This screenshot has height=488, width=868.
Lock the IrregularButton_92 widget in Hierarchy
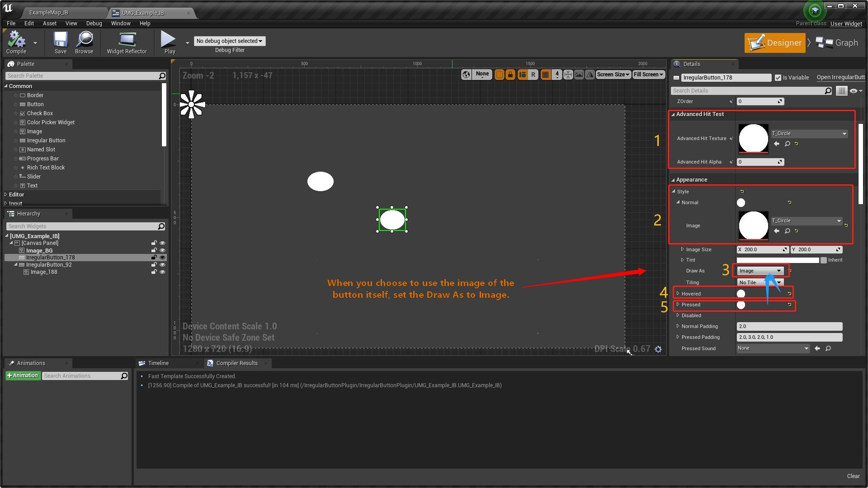[x=154, y=265]
